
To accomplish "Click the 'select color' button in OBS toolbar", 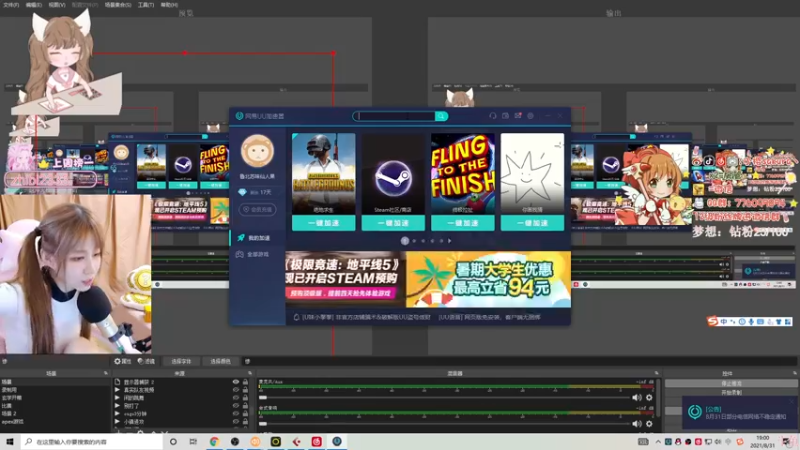I will [220, 361].
